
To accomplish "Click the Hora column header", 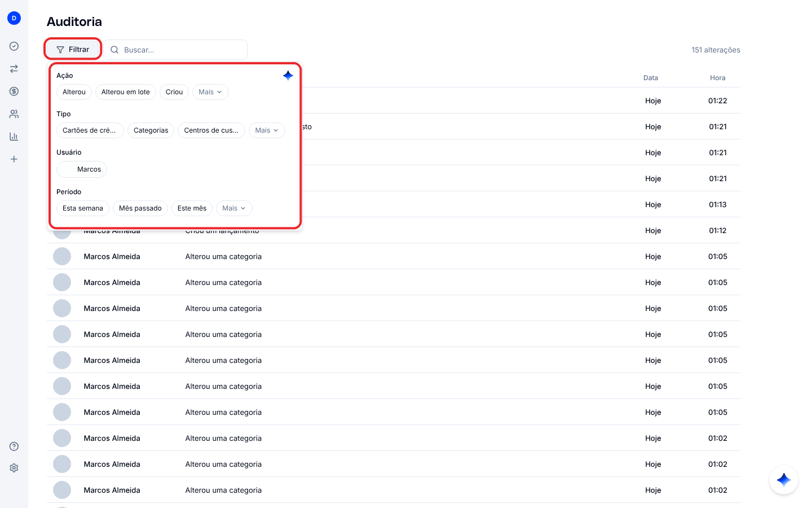I will 718,78.
